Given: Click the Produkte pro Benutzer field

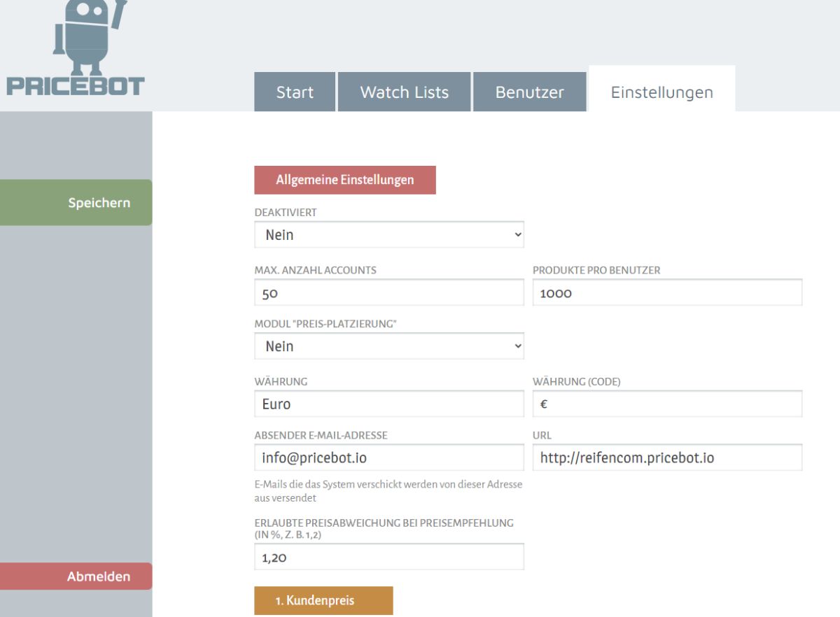Looking at the screenshot, I should 666,293.
